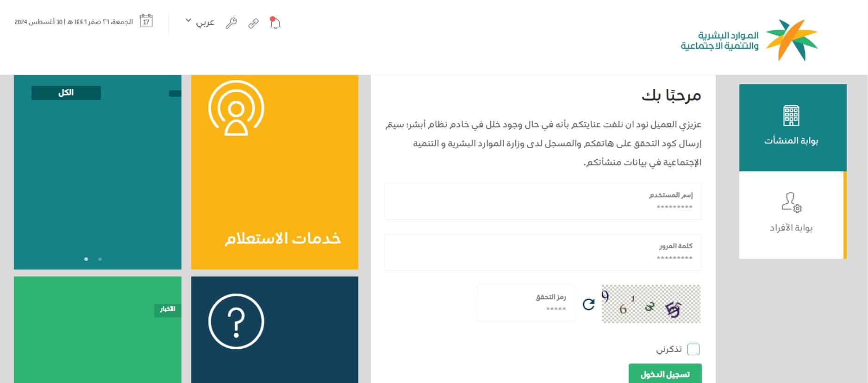Open the notifications bell icon
868x383 pixels.
pyautogui.click(x=275, y=23)
